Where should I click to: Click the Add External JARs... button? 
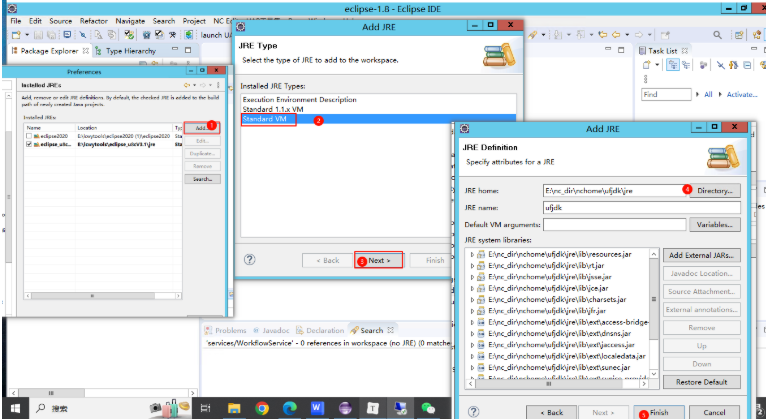(x=701, y=255)
